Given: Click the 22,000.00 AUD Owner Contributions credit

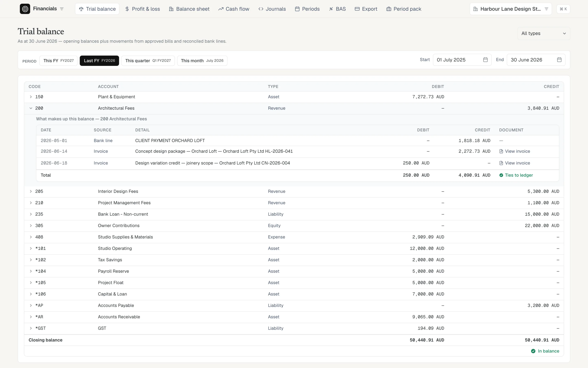Looking at the screenshot, I should tap(542, 226).
